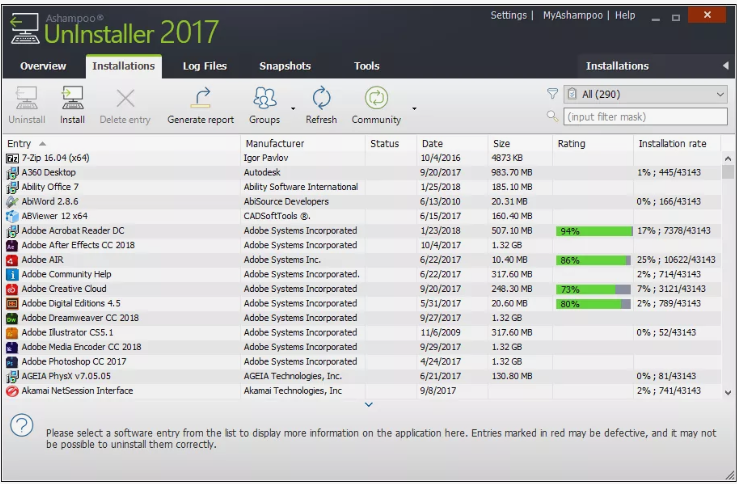Sort by Size column header
The image size is (737, 484).
(x=501, y=144)
